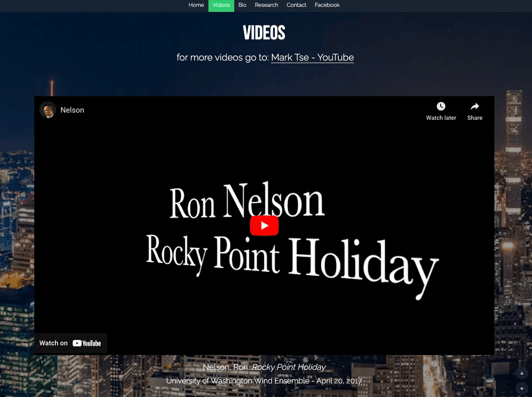Click the YouTube logo in Watch on
This screenshot has width=532, height=397.
(87, 343)
